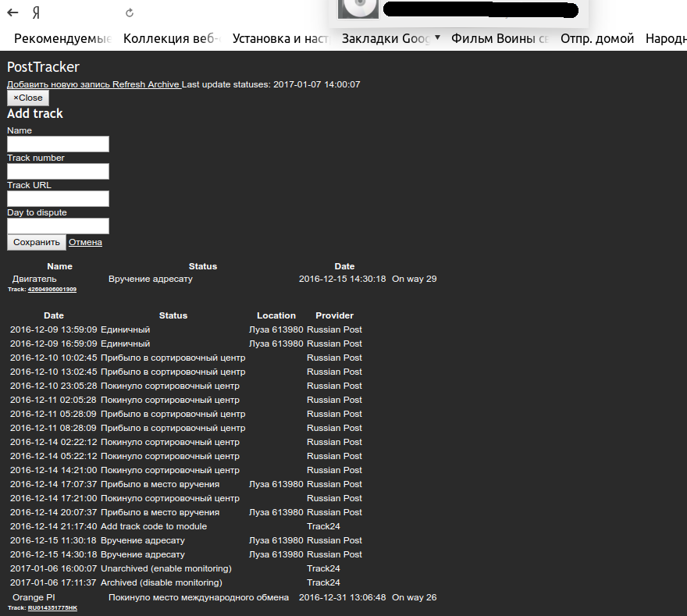Image resolution: width=687 pixels, height=616 pixels.
Task: Click 'Прибыло в место вручения' at 17:07:37
Action: coord(160,485)
